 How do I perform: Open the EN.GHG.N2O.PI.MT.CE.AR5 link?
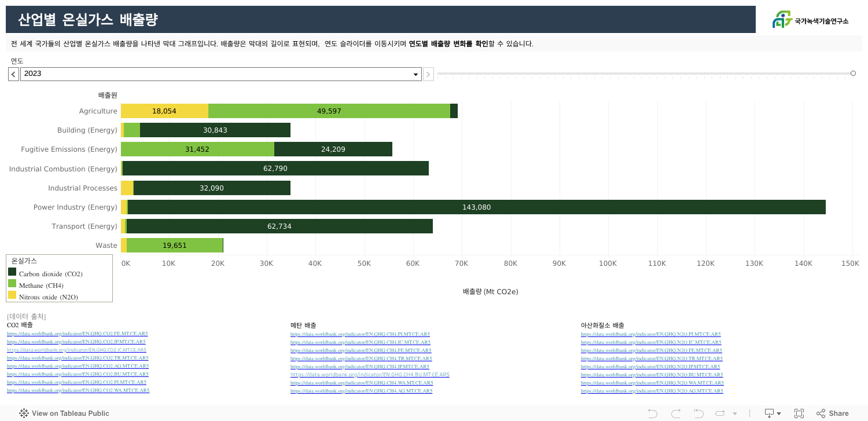coord(651,334)
